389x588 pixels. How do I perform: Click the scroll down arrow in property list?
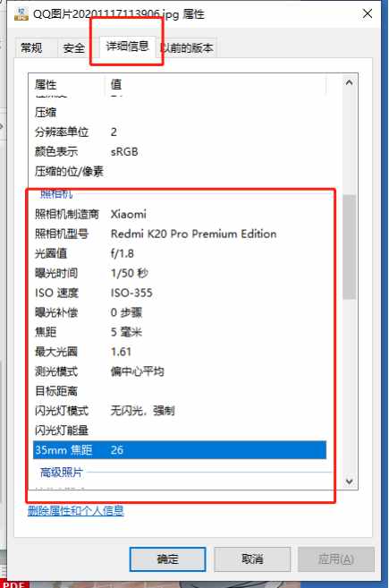coord(349,481)
